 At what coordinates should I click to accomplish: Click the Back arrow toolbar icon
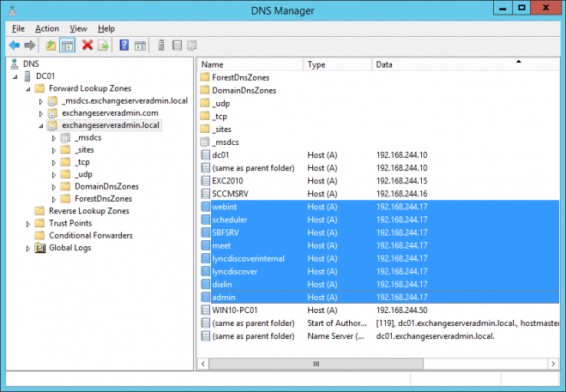[15, 45]
